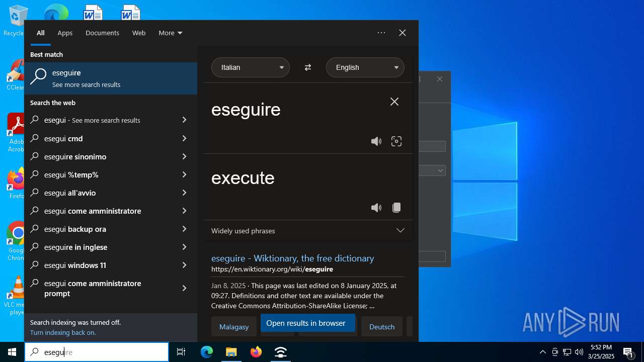Launch Microsoft Edge from the taskbar
644x362 pixels.
207,352
